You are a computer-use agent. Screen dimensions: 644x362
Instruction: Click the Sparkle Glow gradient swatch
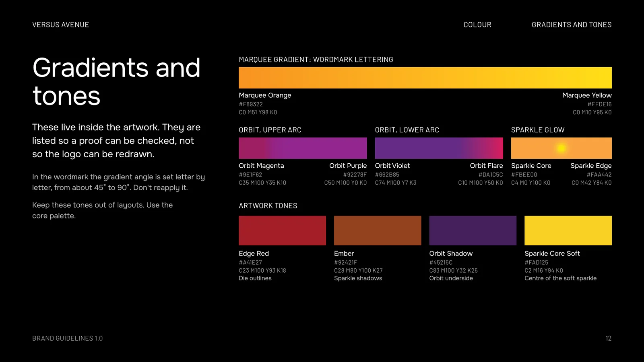coord(561,148)
